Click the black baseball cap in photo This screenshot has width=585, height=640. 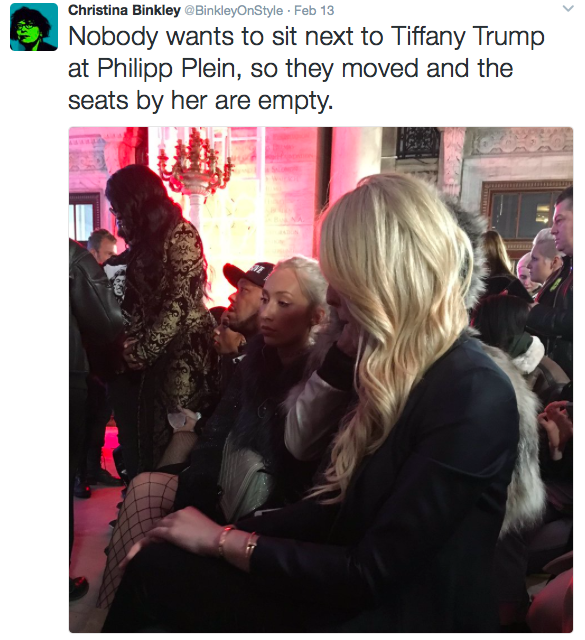pyautogui.click(x=248, y=273)
